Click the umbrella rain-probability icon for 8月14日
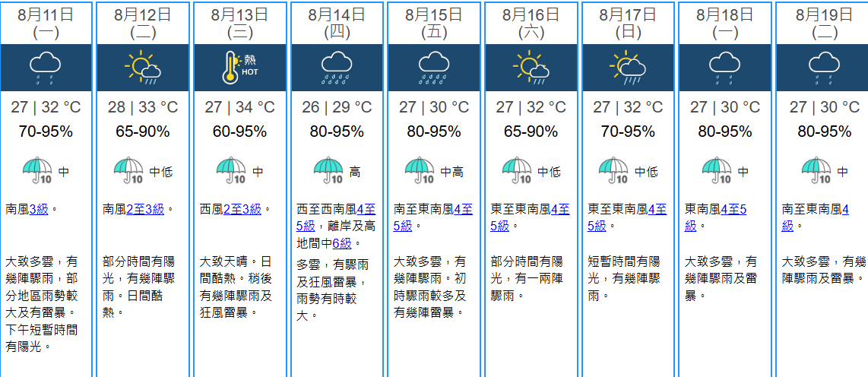Screen dimensions: 868x377 point(328,172)
